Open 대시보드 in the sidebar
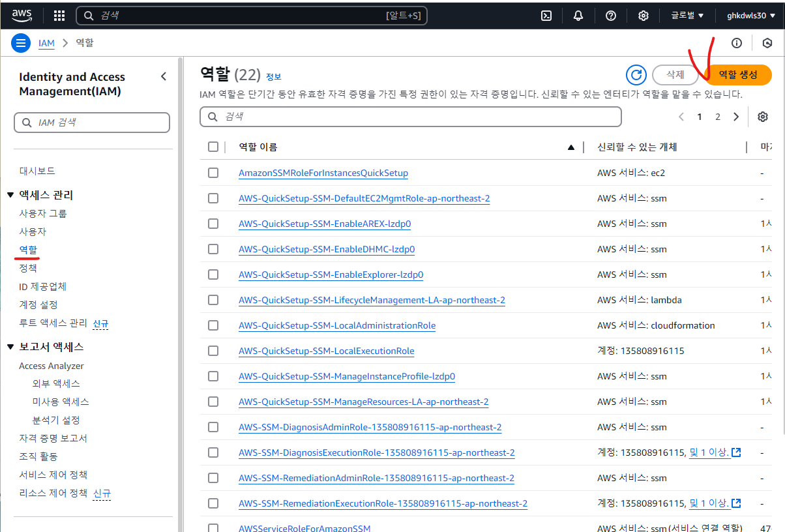The width and height of the screenshot is (785, 532). click(x=37, y=171)
